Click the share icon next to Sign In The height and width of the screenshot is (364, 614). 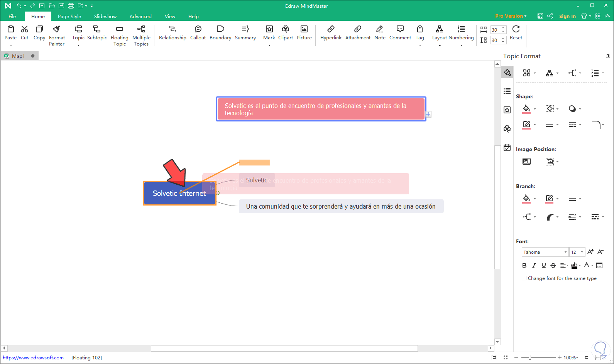coord(550,16)
